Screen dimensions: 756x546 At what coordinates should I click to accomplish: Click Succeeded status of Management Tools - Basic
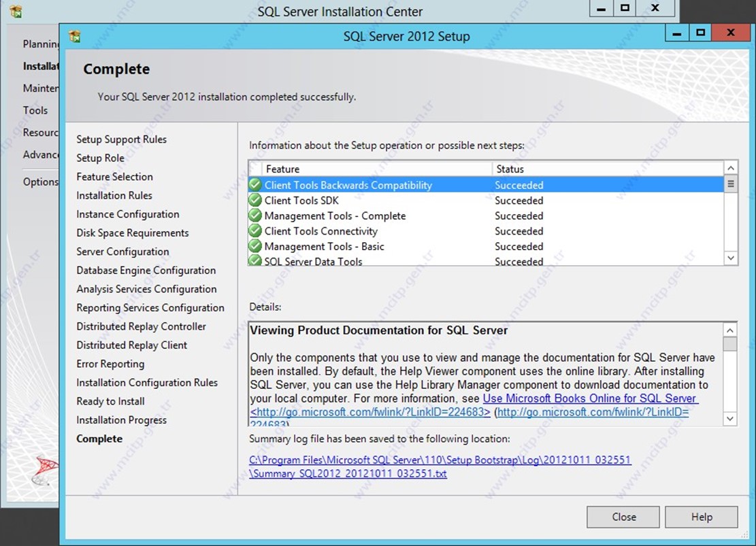[519, 246]
